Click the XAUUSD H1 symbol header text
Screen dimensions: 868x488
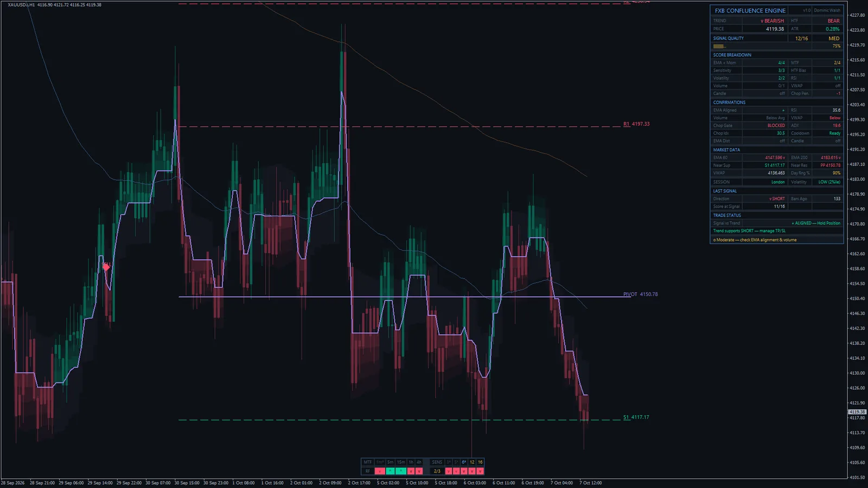(21, 5)
